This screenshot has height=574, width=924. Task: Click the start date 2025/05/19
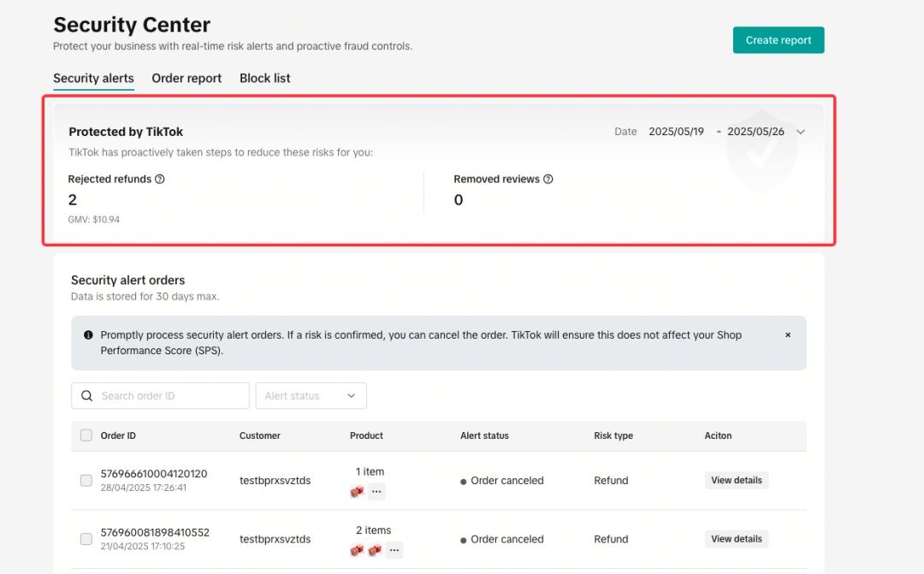677,132
